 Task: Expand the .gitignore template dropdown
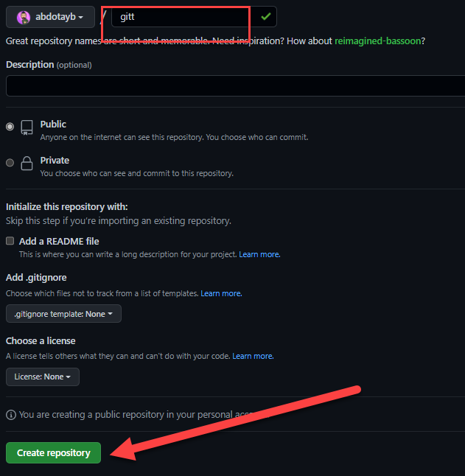point(63,314)
